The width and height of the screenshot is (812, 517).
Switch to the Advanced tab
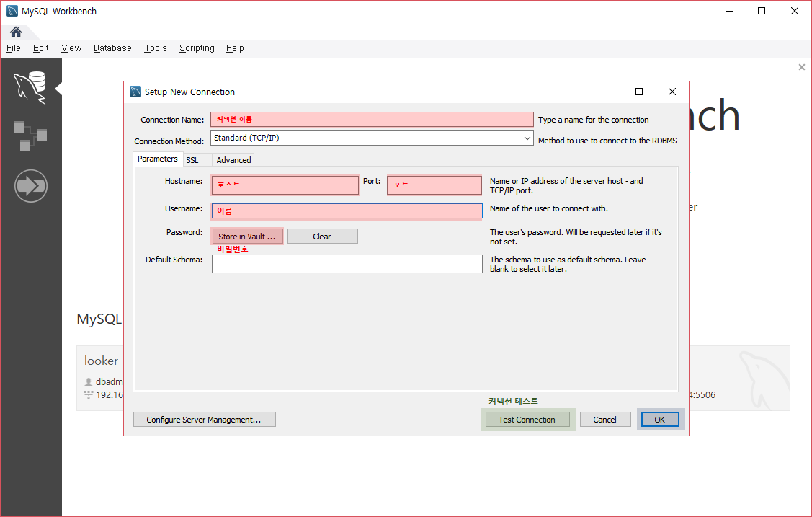click(233, 160)
